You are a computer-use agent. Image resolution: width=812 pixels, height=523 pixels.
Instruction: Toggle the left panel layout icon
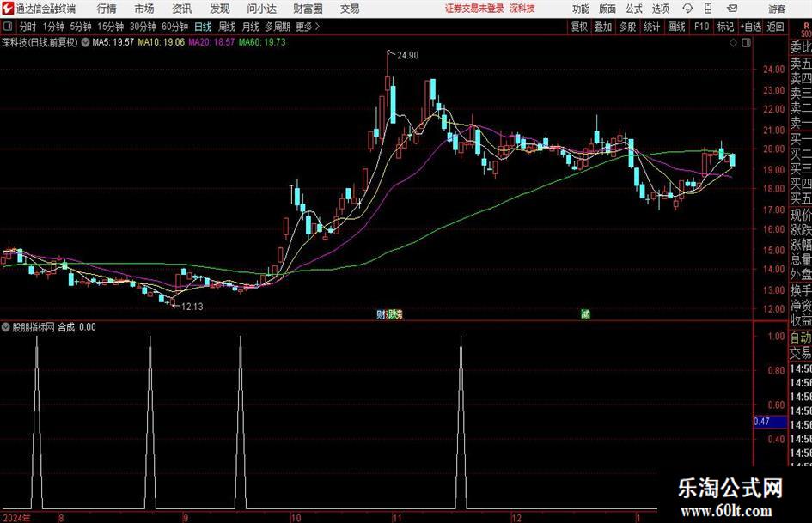click(x=8, y=27)
